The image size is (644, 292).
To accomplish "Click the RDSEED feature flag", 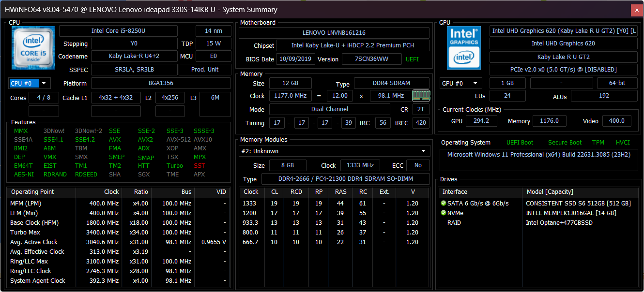I will click(86, 175).
